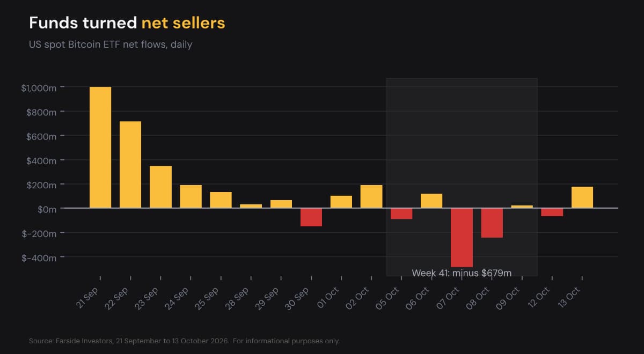
Task: Select the 08 Oct red bar
Action: (492, 223)
